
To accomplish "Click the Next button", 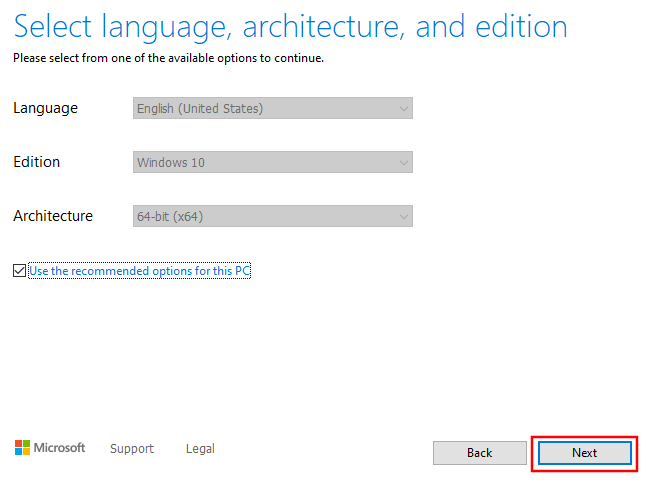I will [x=584, y=453].
